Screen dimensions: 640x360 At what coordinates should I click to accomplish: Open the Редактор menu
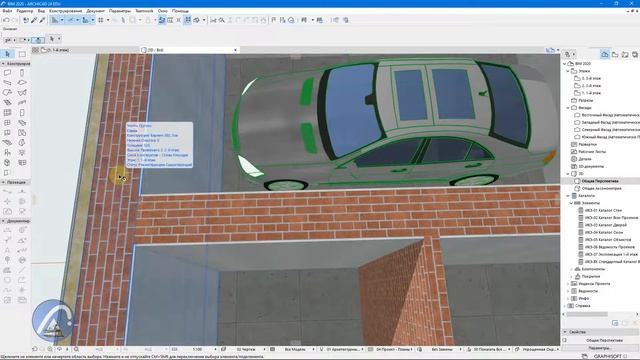pos(25,11)
